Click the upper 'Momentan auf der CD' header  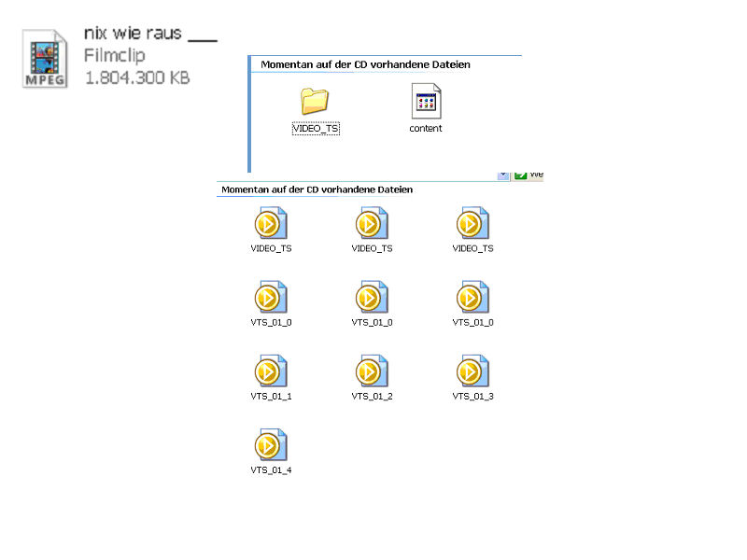(x=365, y=65)
